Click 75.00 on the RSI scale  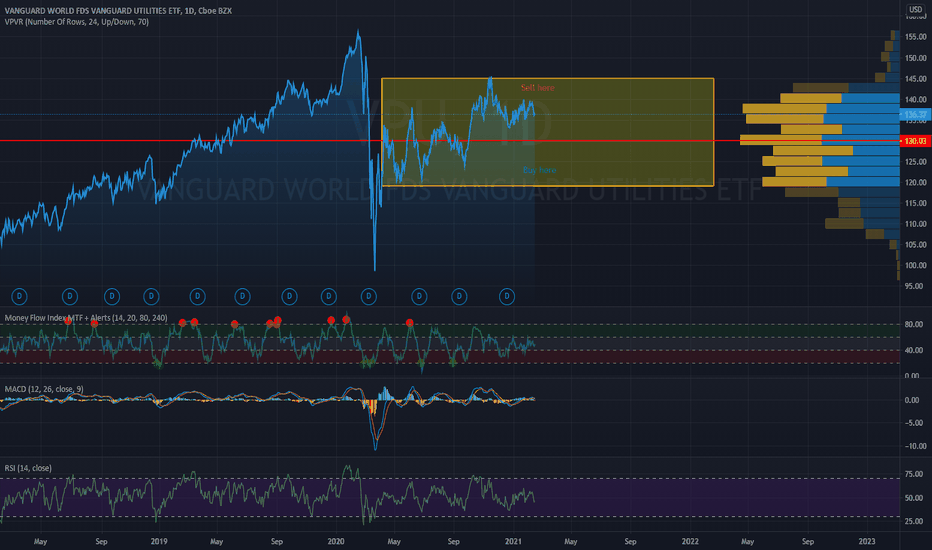[914, 474]
